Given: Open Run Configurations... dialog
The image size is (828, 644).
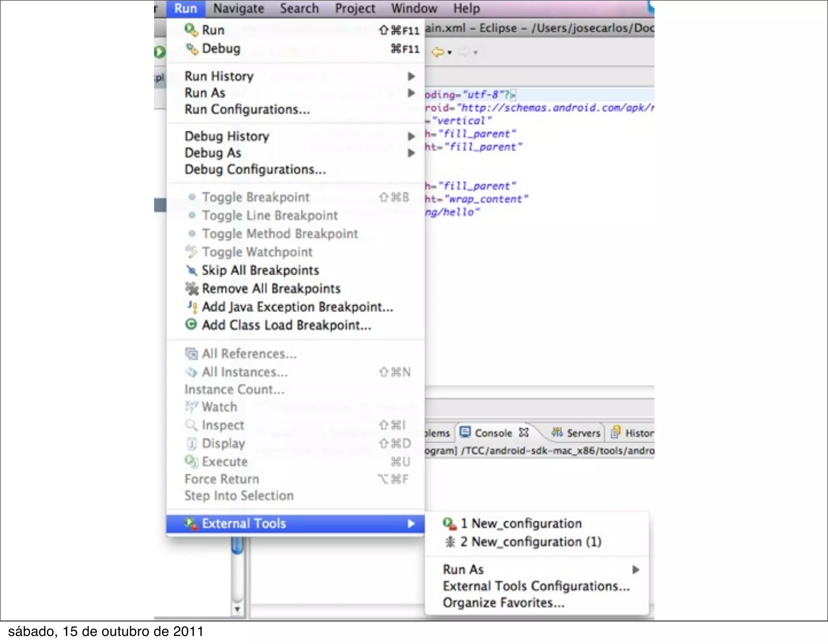Looking at the screenshot, I should (247, 109).
